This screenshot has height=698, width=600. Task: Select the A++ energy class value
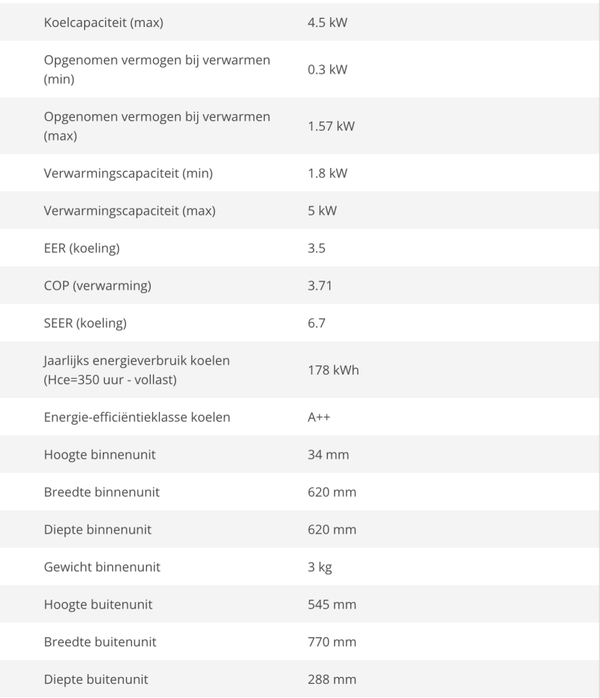(x=319, y=417)
